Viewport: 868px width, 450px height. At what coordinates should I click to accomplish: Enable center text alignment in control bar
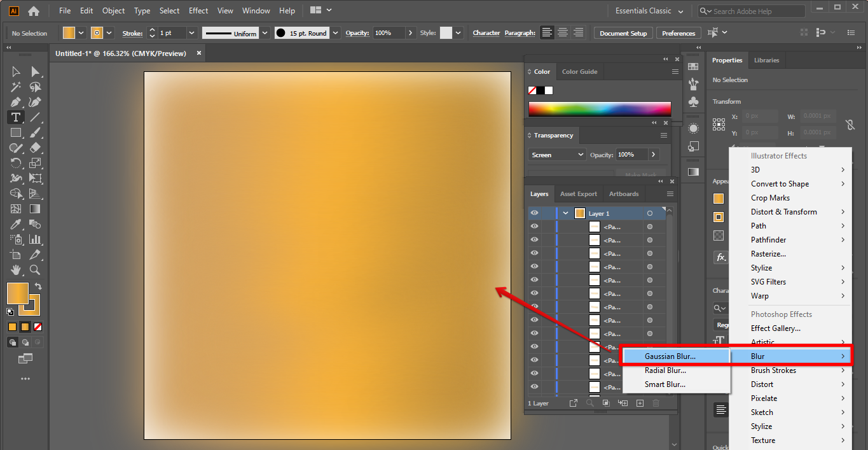tap(563, 32)
